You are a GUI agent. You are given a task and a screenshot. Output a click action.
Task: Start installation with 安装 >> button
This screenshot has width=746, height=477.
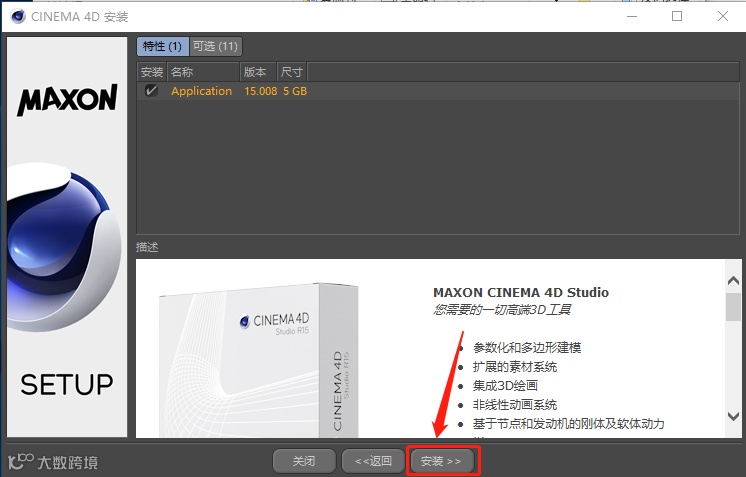click(442, 461)
